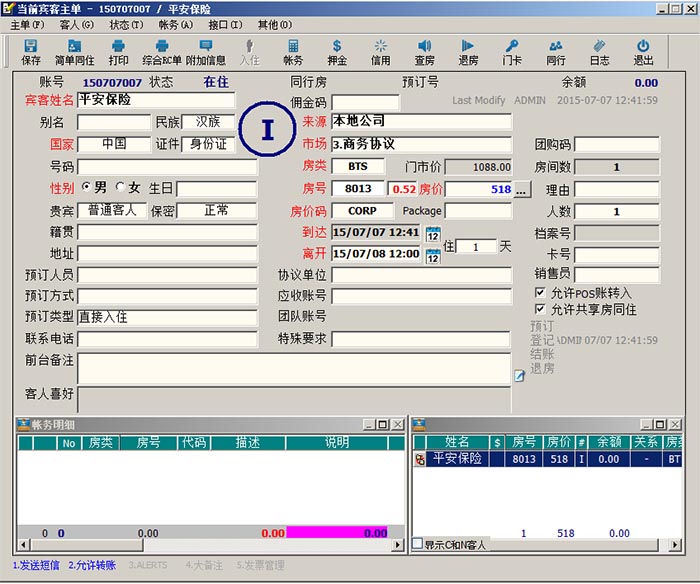Open calendar picker for 到达 date
Screen dimensions: 700x584
[433, 234]
